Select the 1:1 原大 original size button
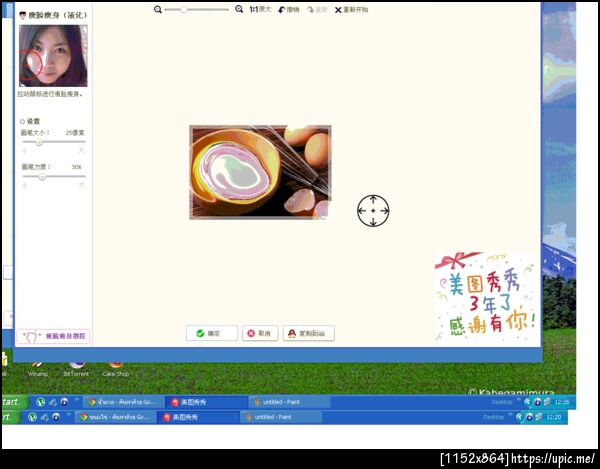This screenshot has width=600, height=469. pyautogui.click(x=260, y=9)
